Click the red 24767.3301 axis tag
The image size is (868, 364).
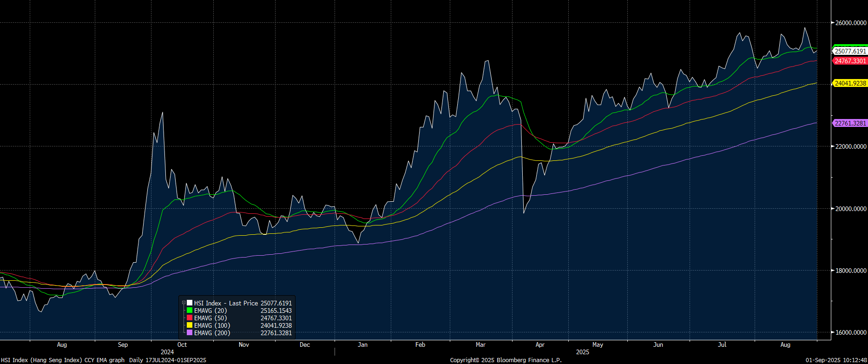(x=850, y=61)
